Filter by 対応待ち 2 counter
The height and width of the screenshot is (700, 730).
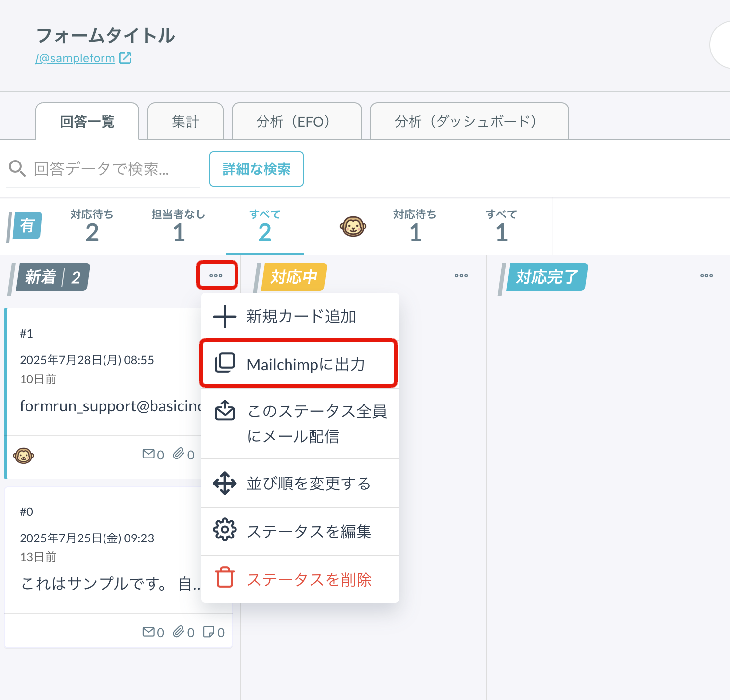tap(92, 226)
